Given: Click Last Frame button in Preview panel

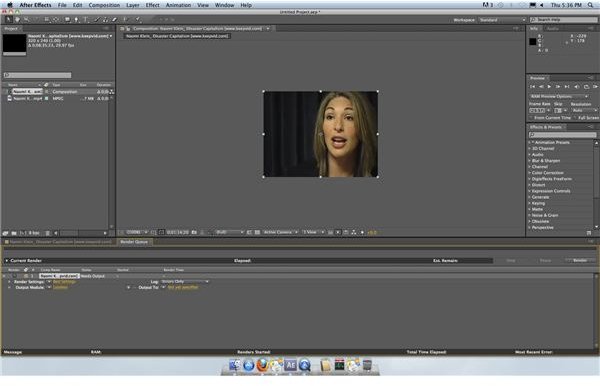Looking at the screenshot, I should point(567,87).
